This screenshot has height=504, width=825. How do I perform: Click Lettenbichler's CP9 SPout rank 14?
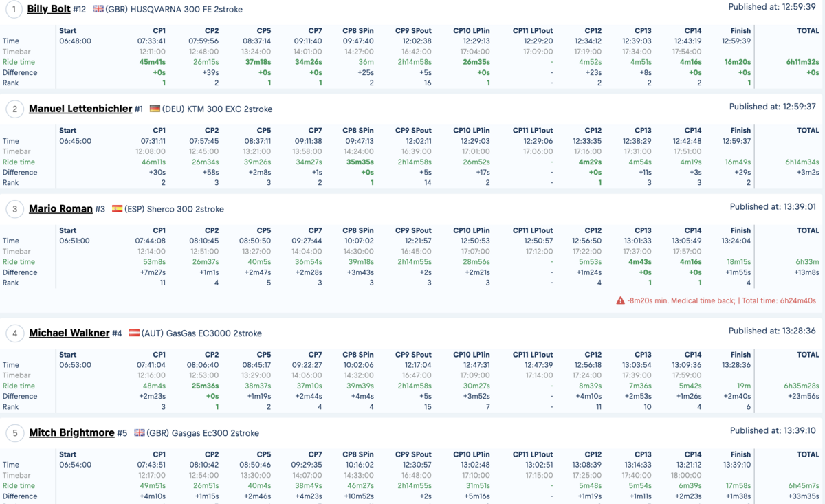pos(428,182)
